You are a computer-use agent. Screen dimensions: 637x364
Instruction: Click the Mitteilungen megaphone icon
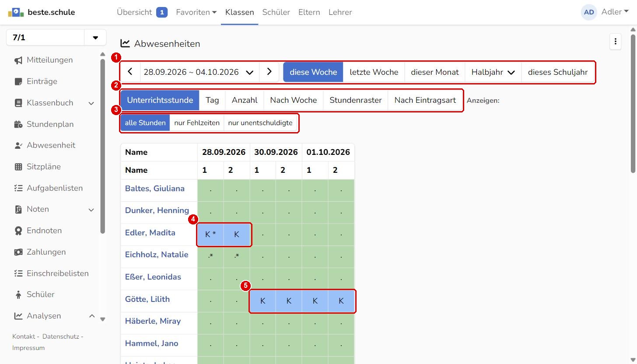(18, 60)
